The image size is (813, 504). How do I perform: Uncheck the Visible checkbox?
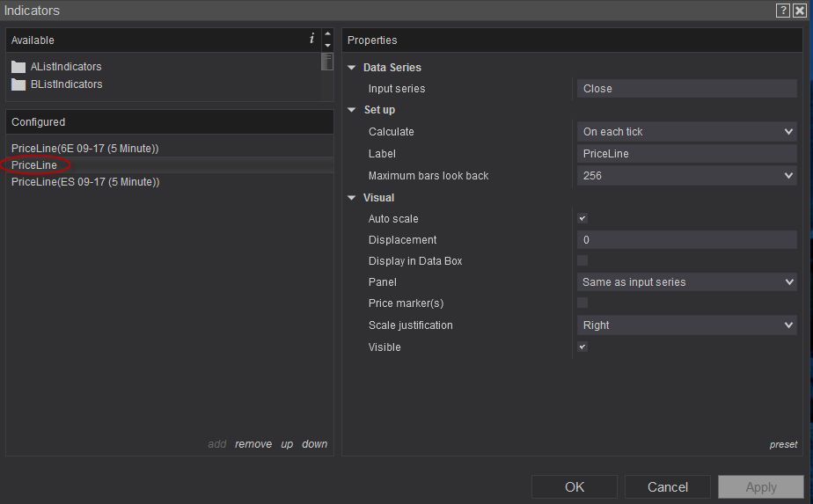pyautogui.click(x=582, y=347)
